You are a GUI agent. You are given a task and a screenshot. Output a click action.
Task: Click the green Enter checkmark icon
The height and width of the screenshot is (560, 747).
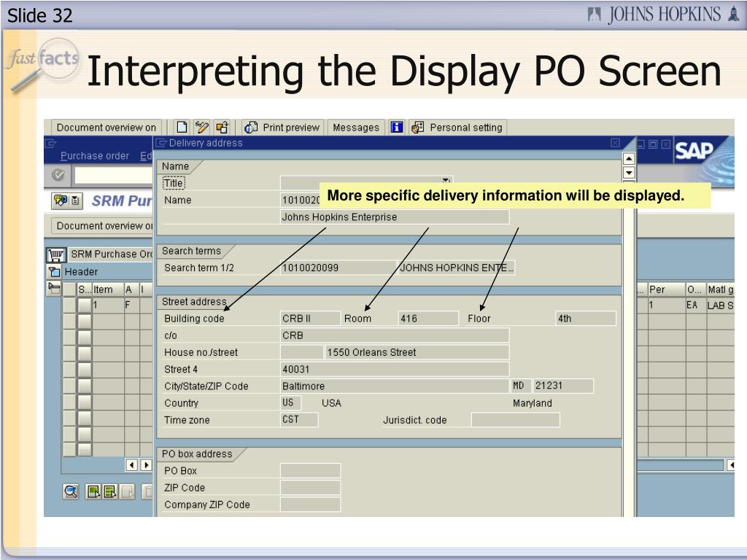[x=58, y=175]
